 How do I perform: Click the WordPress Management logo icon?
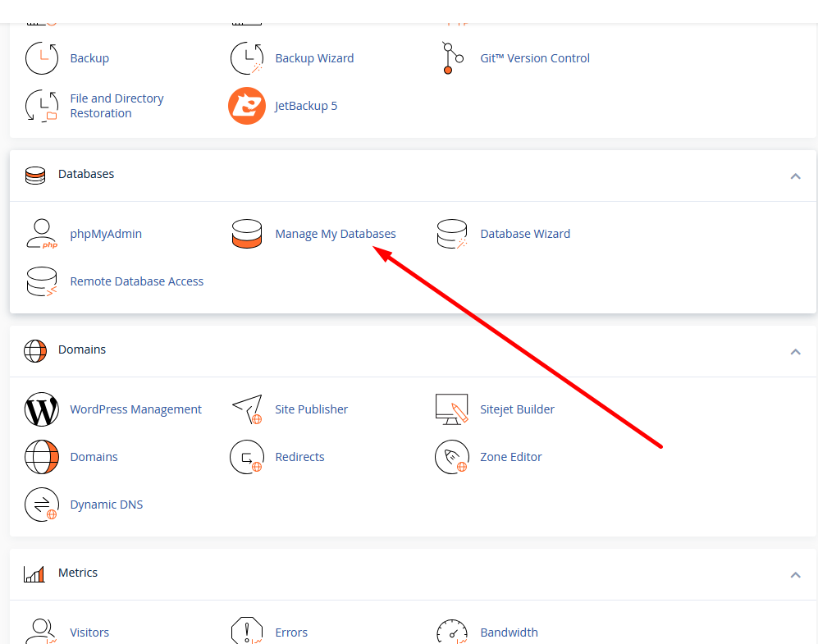click(x=41, y=409)
